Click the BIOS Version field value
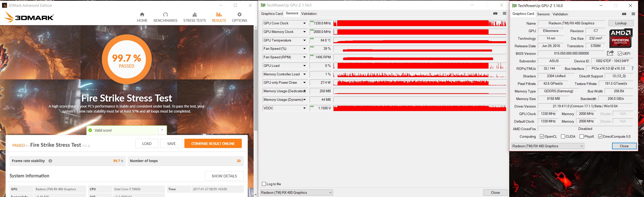 coord(571,53)
